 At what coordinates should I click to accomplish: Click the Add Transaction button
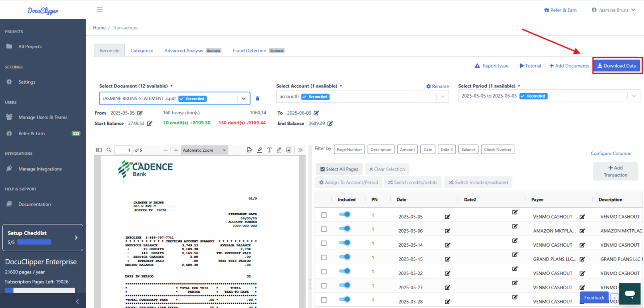point(615,171)
